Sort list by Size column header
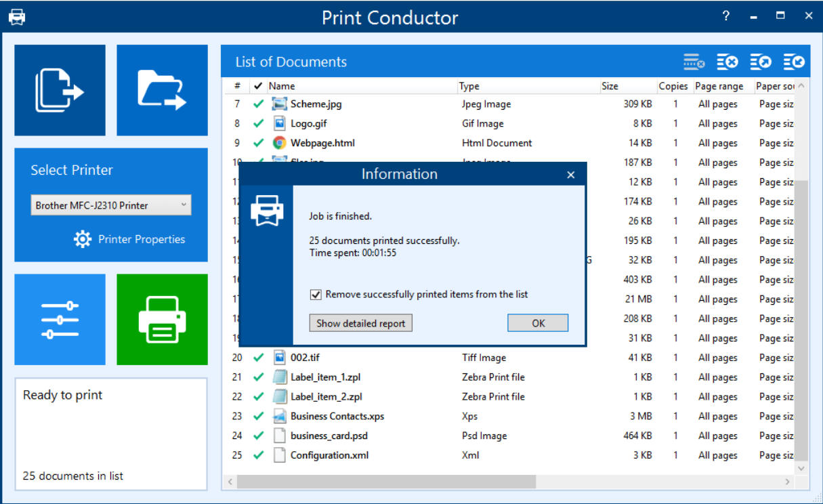823x504 pixels. [610, 86]
